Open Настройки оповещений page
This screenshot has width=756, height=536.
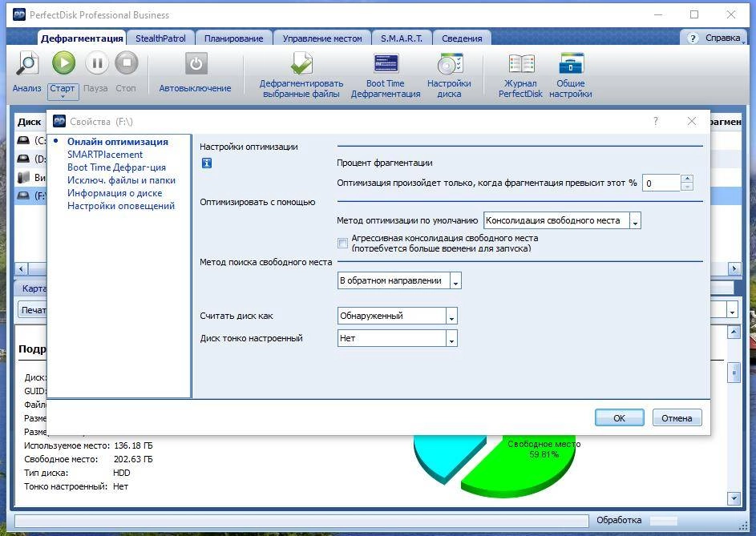pyautogui.click(x=121, y=206)
